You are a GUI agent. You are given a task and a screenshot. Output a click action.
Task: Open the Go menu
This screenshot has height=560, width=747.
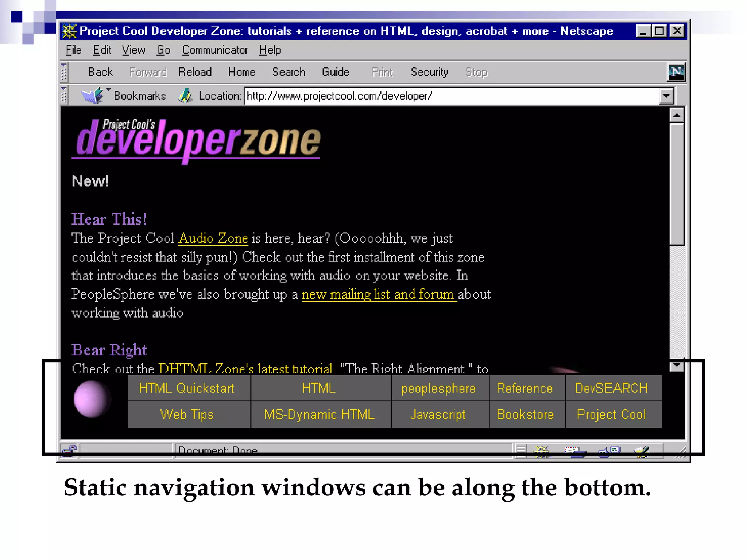coord(163,50)
